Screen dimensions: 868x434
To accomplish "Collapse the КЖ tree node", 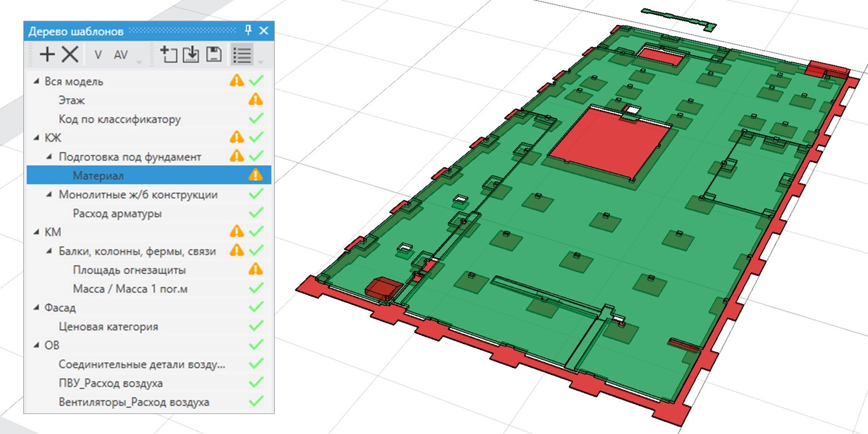I will 36,138.
